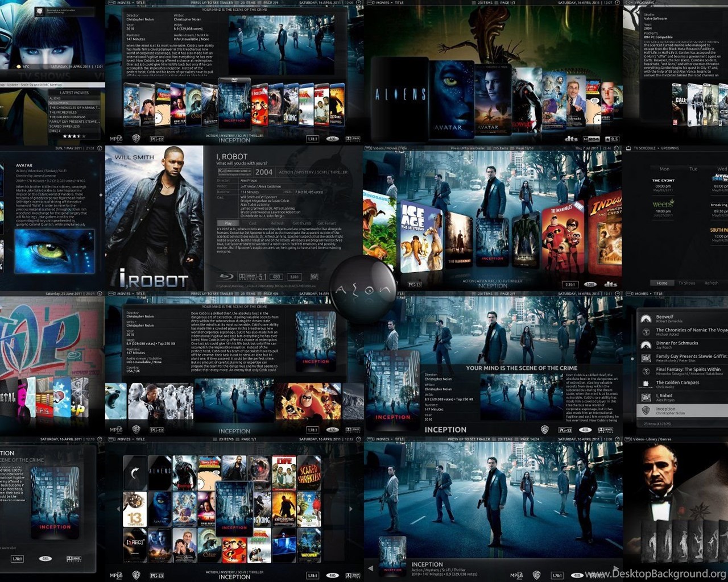The image size is (728, 582).
Task: Select ALIENS in the Latest Movies list
Action: [73, 98]
